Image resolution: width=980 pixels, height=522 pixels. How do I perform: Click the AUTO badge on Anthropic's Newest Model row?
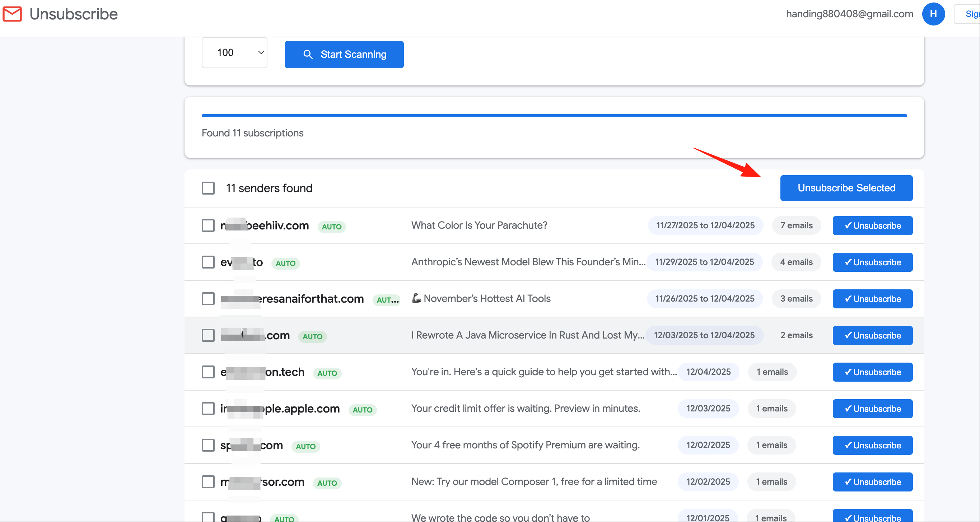pos(286,263)
